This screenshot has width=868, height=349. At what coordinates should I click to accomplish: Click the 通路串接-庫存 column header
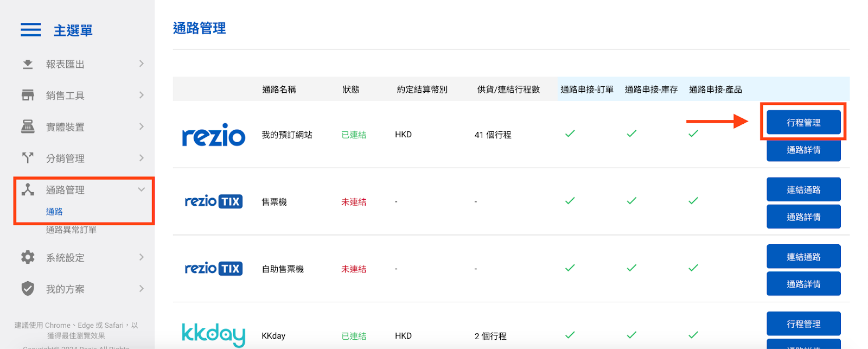(651, 90)
